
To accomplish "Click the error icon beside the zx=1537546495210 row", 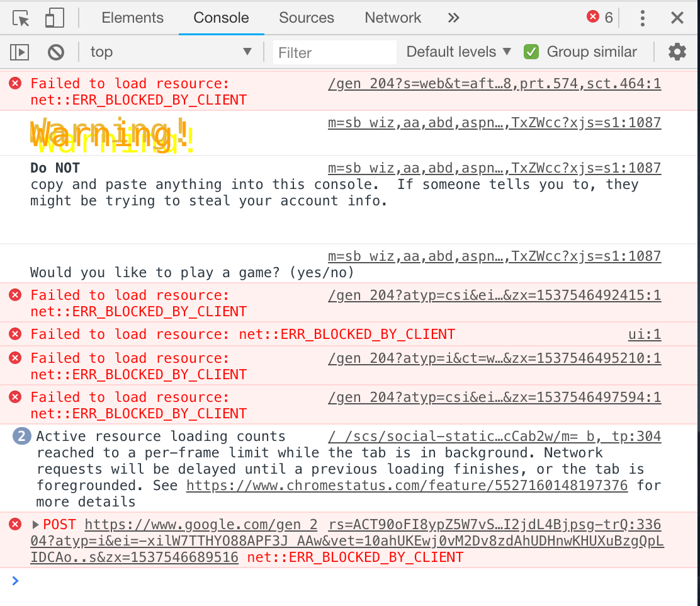I will [15, 358].
